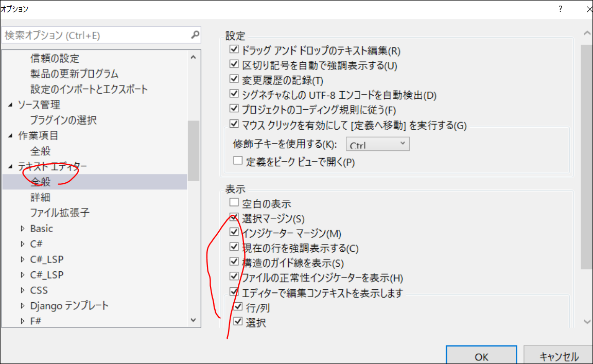The image size is (593, 364).
Task: Toggle ドラッグ アンド ドロップのテキスト編集 checkbox
Action: click(x=234, y=49)
